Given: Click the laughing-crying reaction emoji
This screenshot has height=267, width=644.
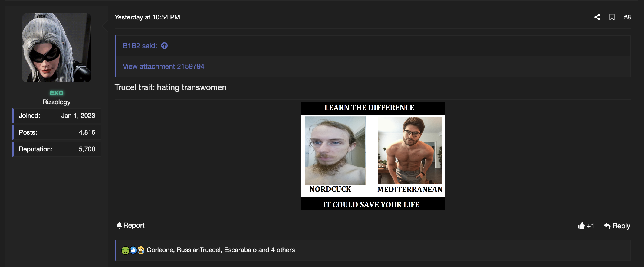Looking at the screenshot, I should tap(141, 250).
